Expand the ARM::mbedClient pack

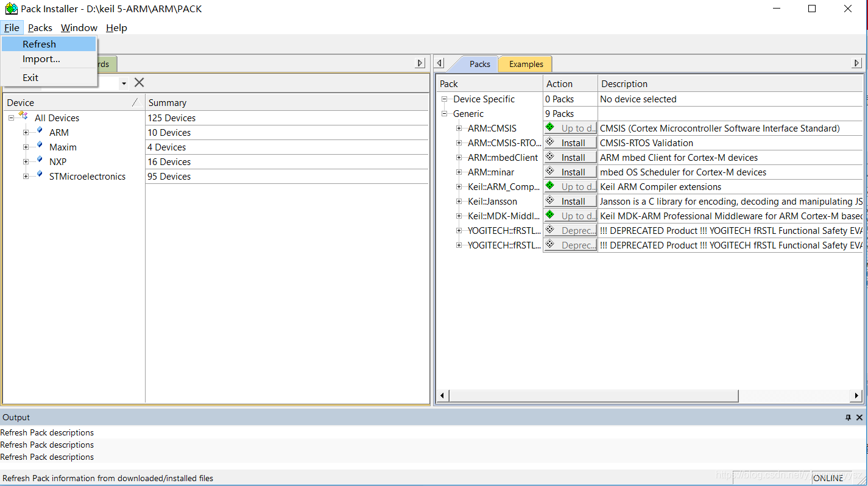(x=459, y=158)
